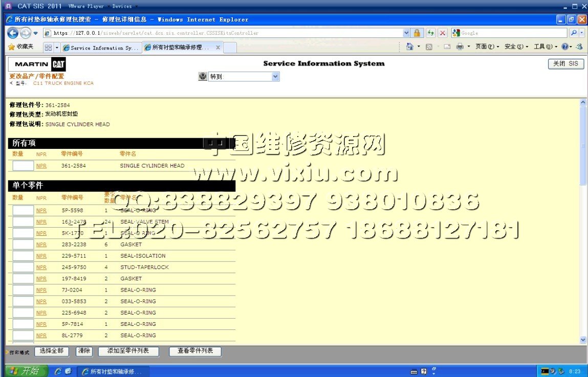Click the 关闭 SIS button

click(565, 64)
